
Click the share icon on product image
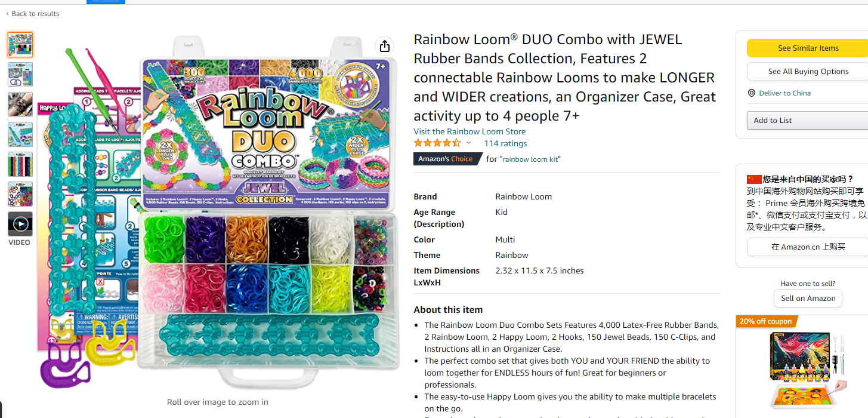pos(385,46)
